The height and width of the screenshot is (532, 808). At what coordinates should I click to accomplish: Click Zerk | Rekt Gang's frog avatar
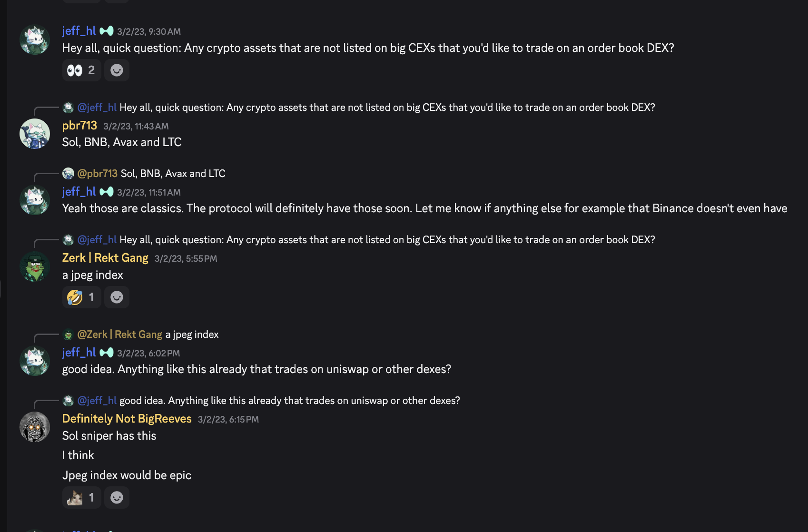click(35, 266)
